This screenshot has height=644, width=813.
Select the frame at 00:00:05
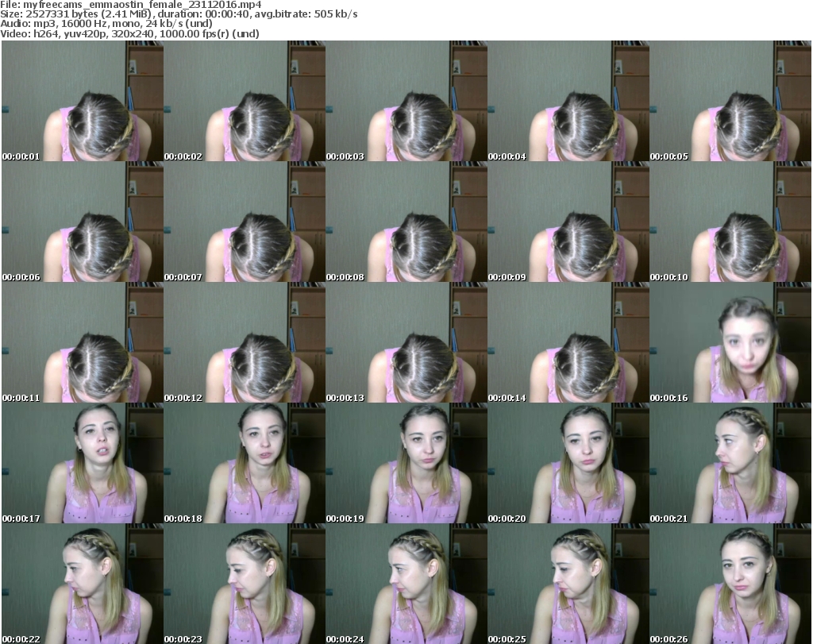tap(730, 101)
